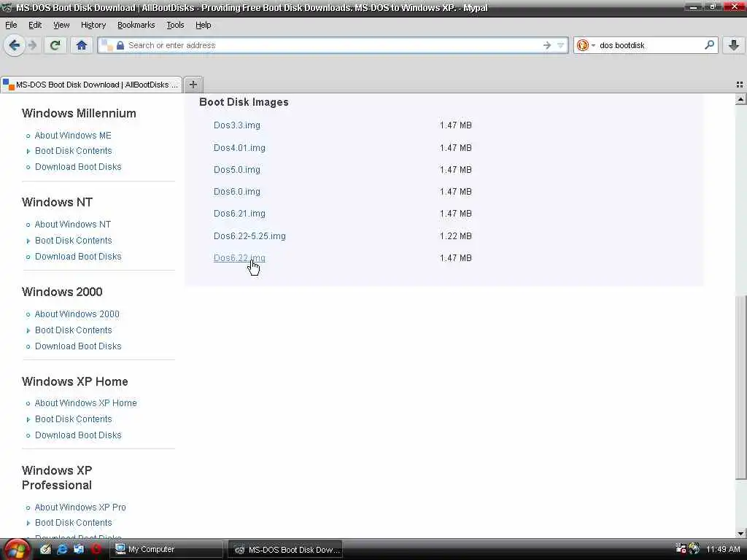Open a new tab with plus button
Image resolution: width=747 pixels, height=560 pixels.
pyautogui.click(x=193, y=85)
